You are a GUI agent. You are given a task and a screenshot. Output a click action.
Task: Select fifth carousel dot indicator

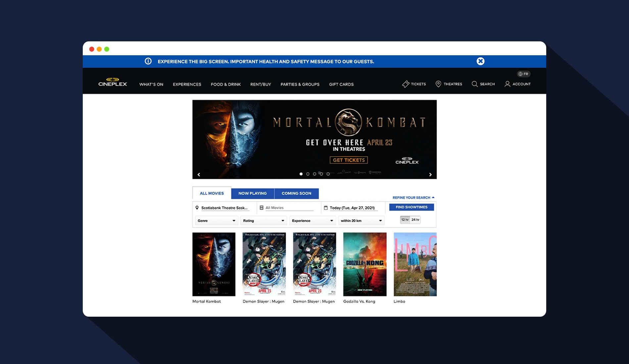[328, 174]
